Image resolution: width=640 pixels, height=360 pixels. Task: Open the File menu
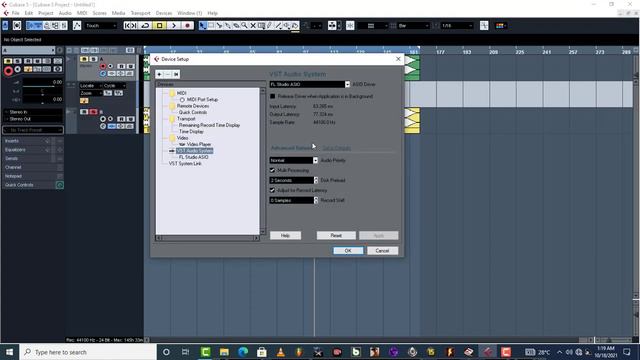pyautogui.click(x=16, y=13)
